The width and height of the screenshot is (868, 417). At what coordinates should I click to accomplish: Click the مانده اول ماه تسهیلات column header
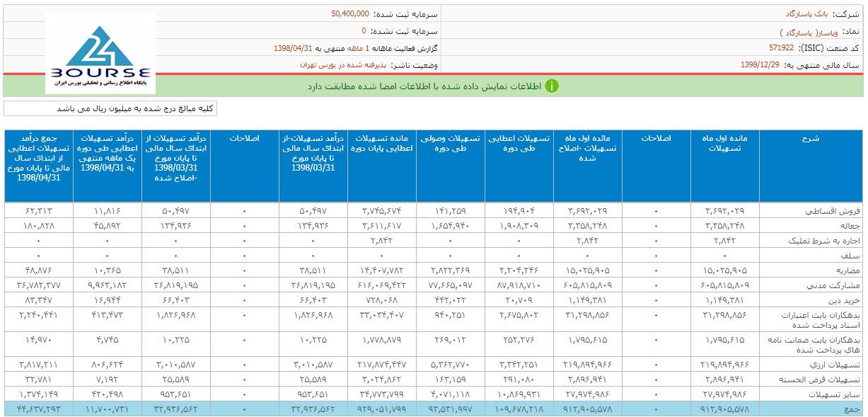725,142
